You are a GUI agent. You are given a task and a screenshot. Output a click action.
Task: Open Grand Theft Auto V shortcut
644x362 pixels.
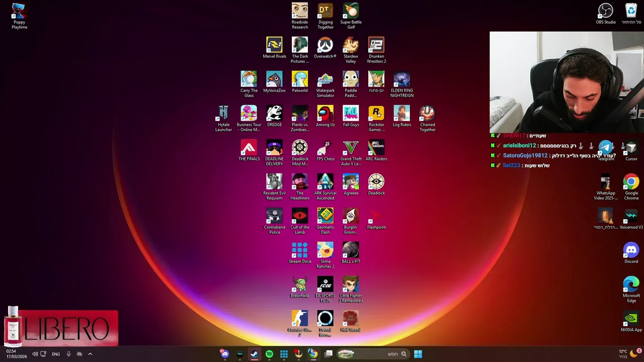click(x=351, y=153)
